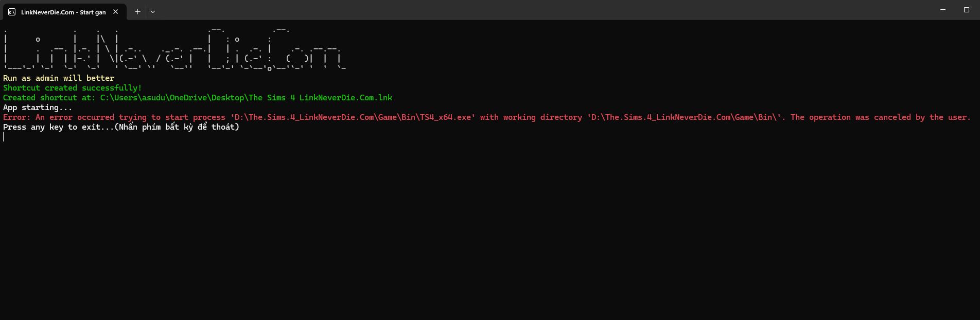
Task: Click the yellow 'Run as admin will better' line
Action: (x=59, y=78)
